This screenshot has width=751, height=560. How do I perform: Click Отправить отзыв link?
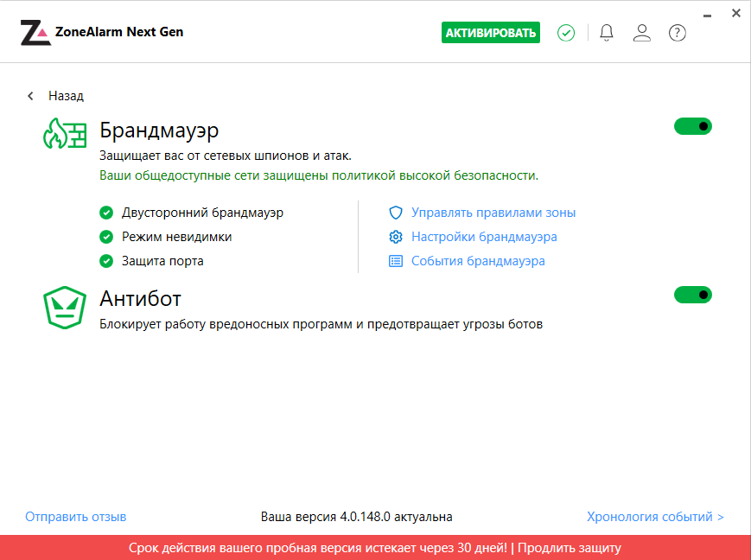[x=76, y=517]
